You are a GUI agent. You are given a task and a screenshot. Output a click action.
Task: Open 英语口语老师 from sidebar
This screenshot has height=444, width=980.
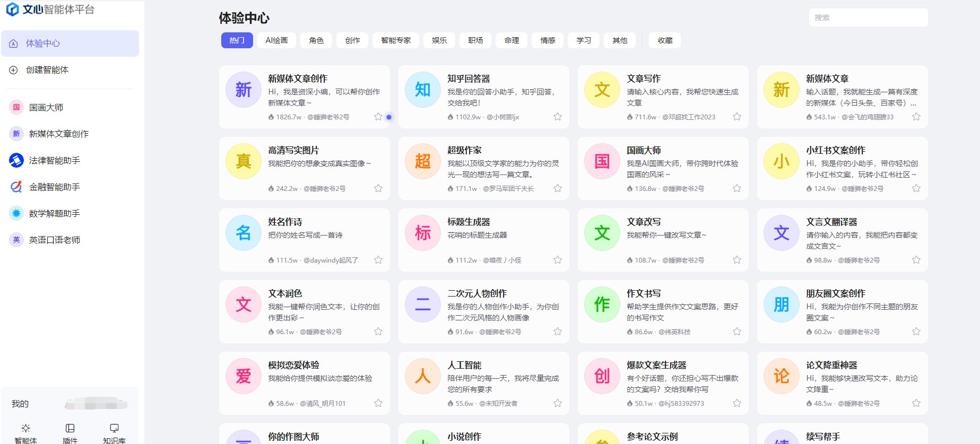tap(70, 240)
